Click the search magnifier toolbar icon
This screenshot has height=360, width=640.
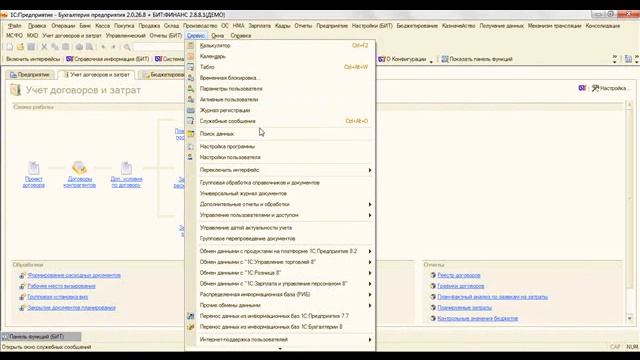127,47
